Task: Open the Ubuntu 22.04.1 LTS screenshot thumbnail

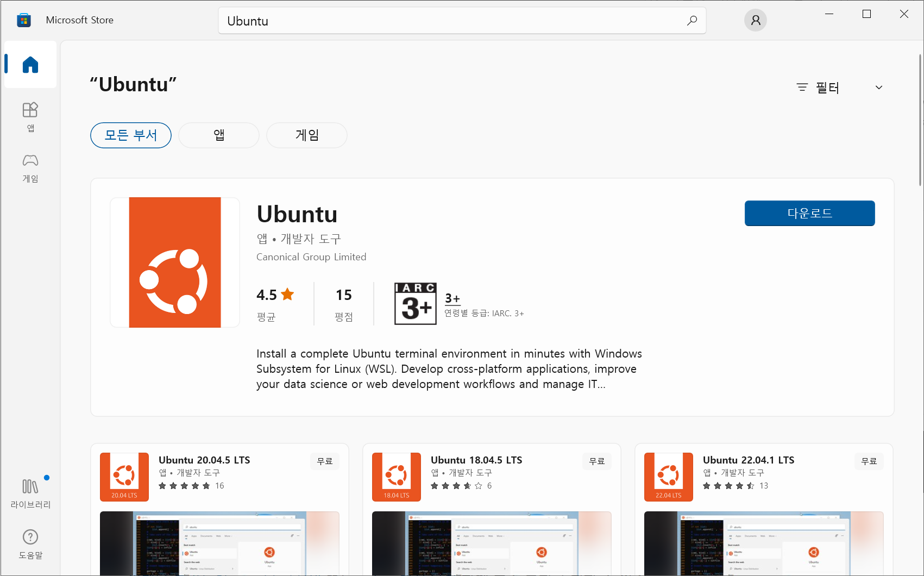Action: (764, 543)
